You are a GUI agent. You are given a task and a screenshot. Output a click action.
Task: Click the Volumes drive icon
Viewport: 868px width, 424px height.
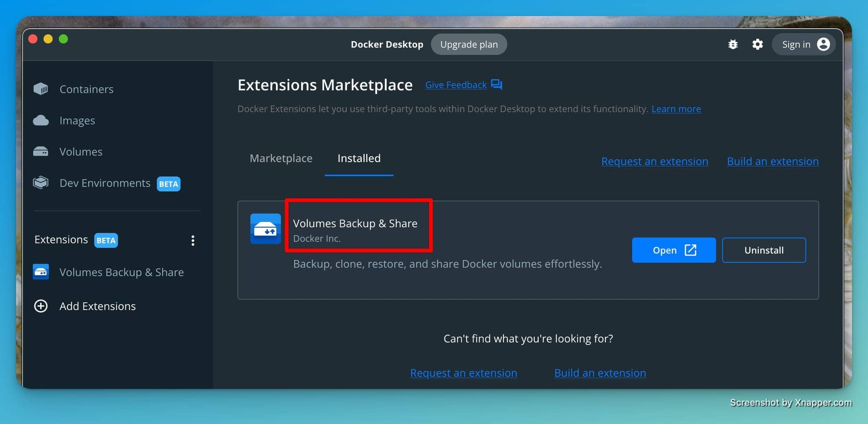pyautogui.click(x=41, y=151)
